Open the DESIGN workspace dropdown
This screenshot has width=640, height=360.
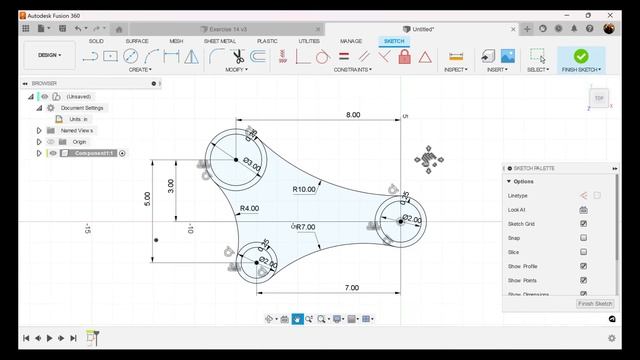[x=50, y=55]
